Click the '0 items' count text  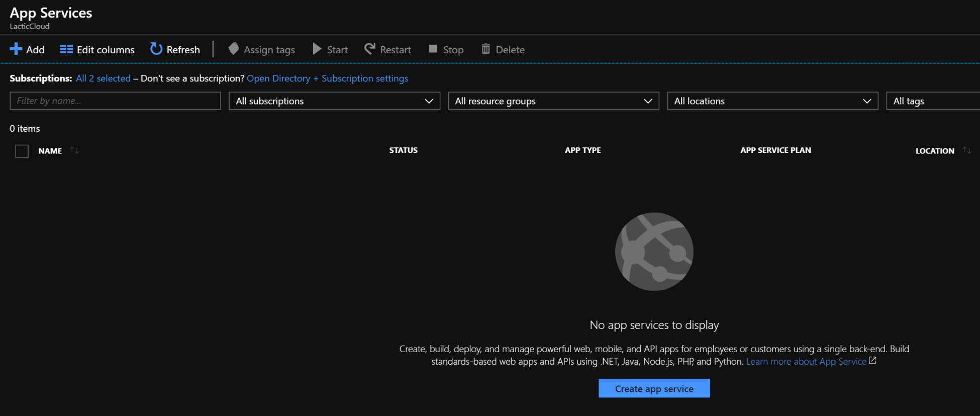coord(25,129)
